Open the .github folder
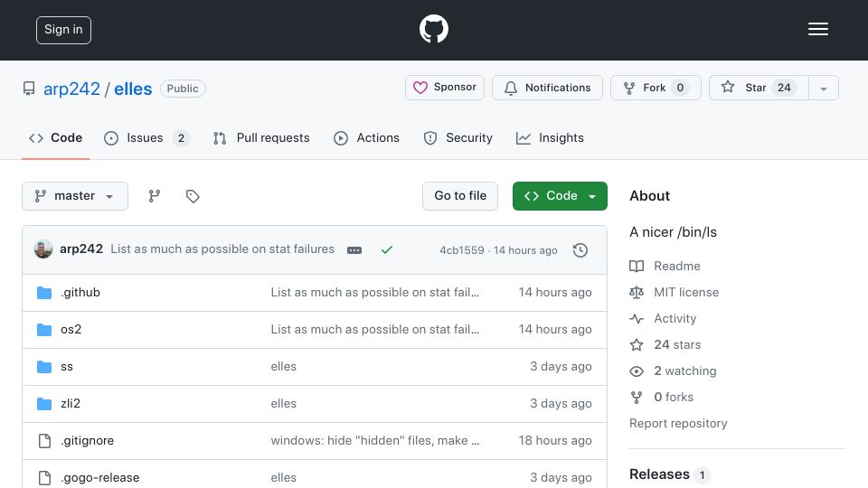This screenshot has height=488, width=868. [x=80, y=292]
